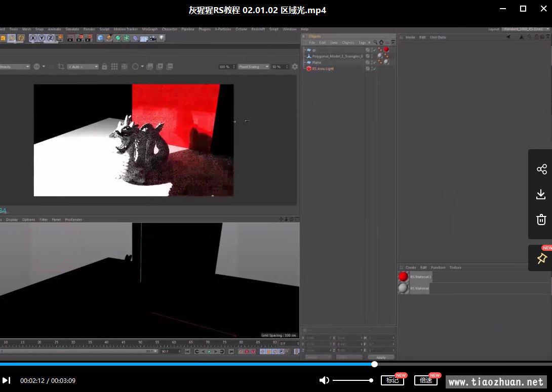This screenshot has width=552, height=392.
Task: Select the Plane object in Objects list
Action: pos(317,63)
